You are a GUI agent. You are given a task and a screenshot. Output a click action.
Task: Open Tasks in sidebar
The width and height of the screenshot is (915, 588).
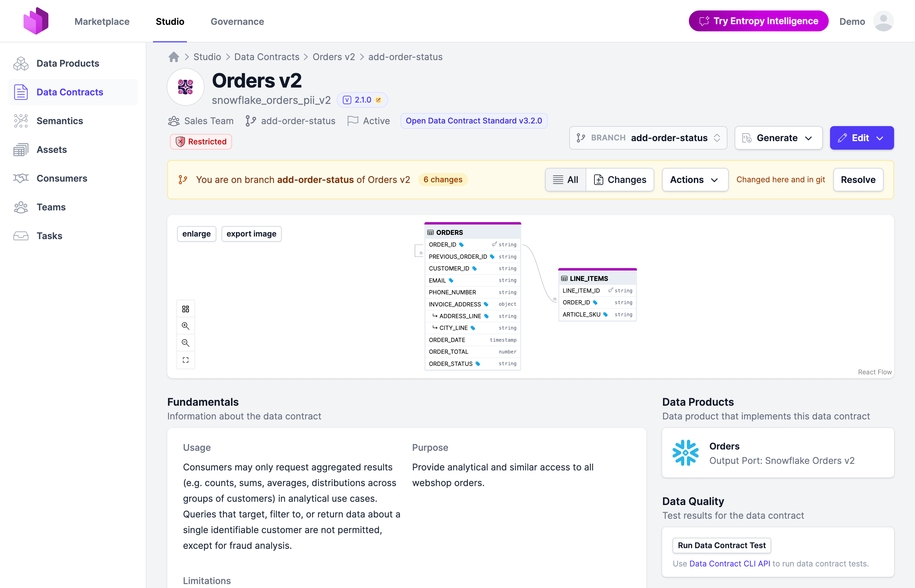[73, 236]
